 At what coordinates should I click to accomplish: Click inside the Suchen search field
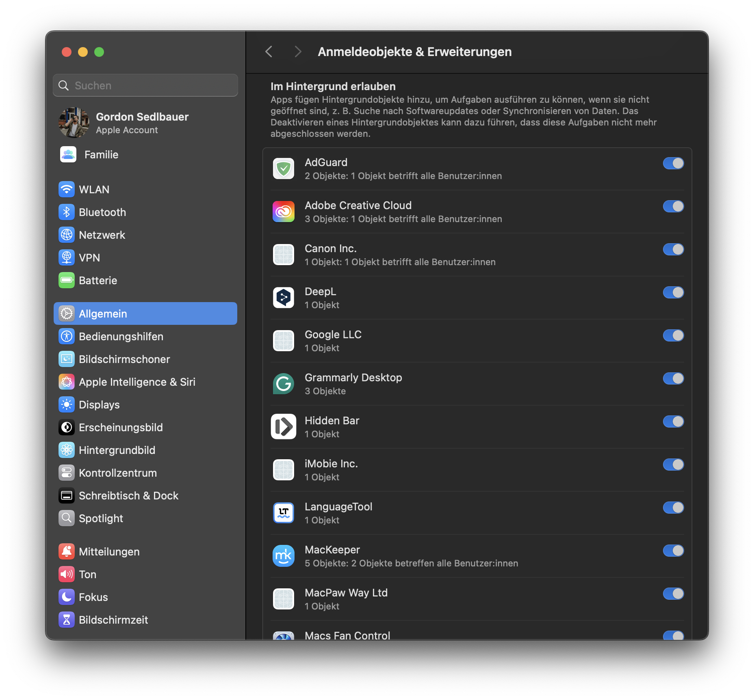pyautogui.click(x=145, y=85)
